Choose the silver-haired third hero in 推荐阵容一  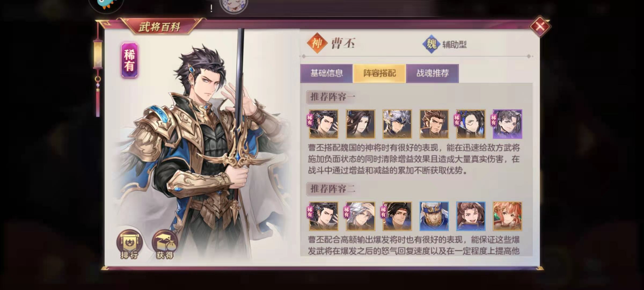(397, 124)
